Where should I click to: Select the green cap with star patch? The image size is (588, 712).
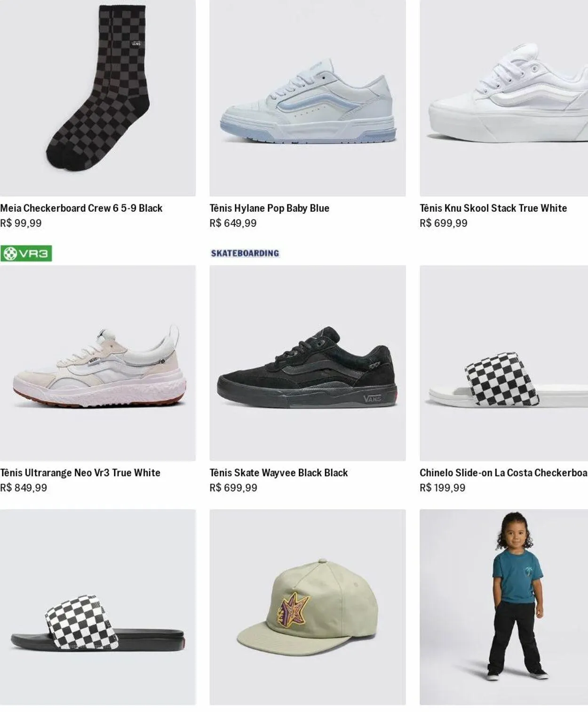tap(307, 607)
